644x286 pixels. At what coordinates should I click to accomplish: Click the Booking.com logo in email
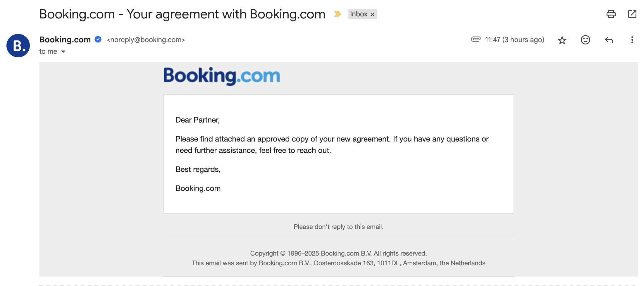coord(221,76)
